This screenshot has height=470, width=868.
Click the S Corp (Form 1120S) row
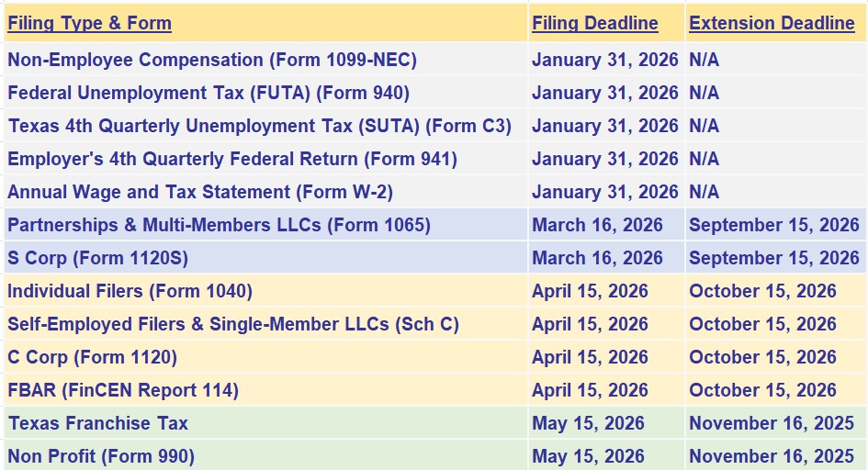click(x=97, y=258)
